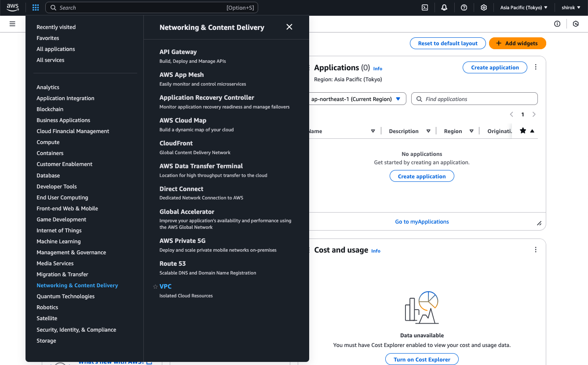The height and width of the screenshot is (365, 588).
Task: Select Recently visited in services menu
Action: click(x=56, y=27)
